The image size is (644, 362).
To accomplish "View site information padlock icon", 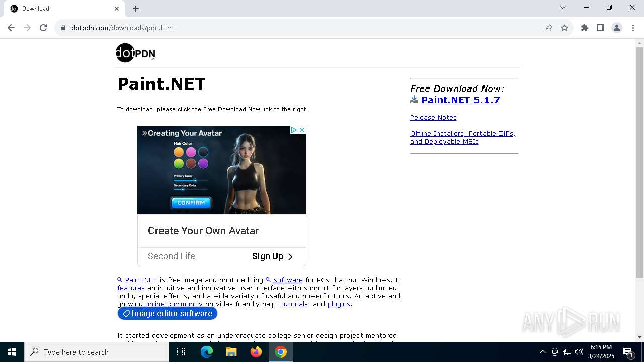I will [x=63, y=28].
